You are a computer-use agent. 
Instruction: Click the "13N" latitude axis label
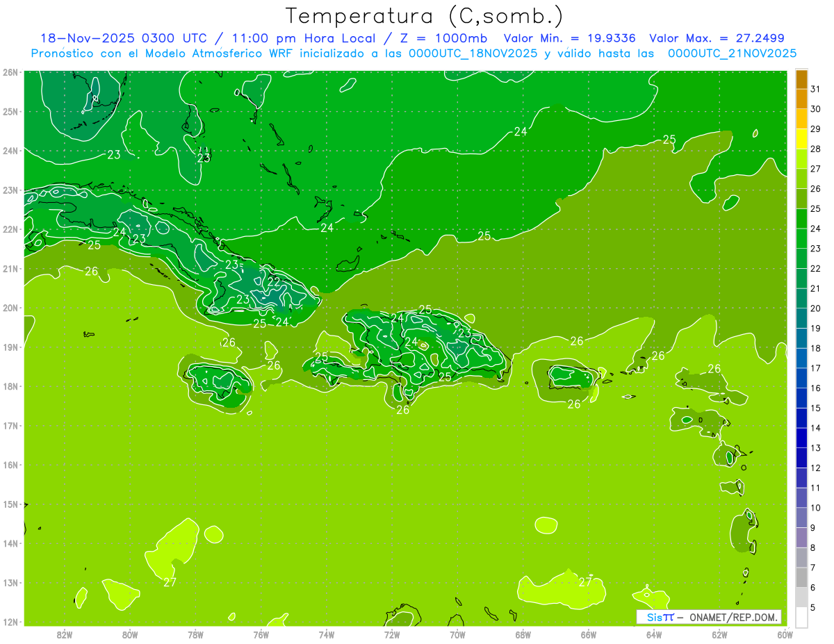[x=10, y=583]
